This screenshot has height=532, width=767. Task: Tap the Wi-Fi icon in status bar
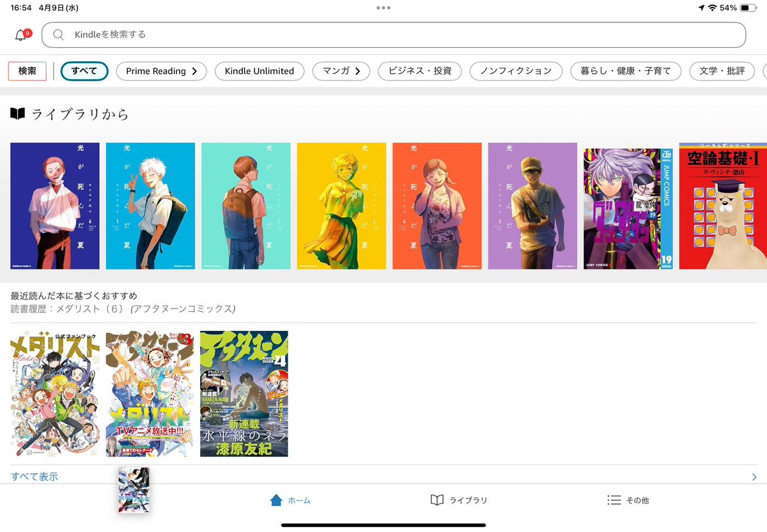(x=713, y=8)
